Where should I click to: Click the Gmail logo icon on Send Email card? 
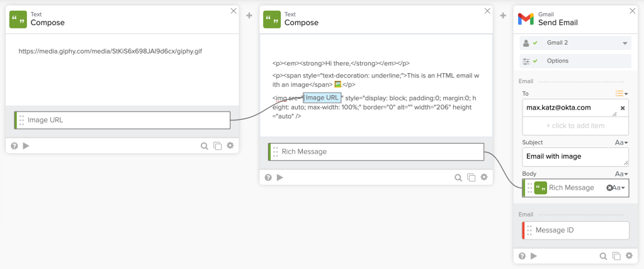pyautogui.click(x=526, y=19)
